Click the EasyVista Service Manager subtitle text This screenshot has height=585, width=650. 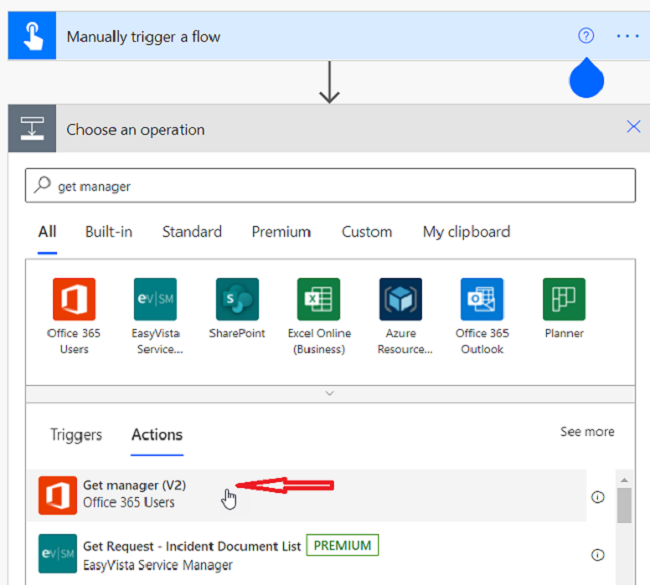click(x=158, y=565)
